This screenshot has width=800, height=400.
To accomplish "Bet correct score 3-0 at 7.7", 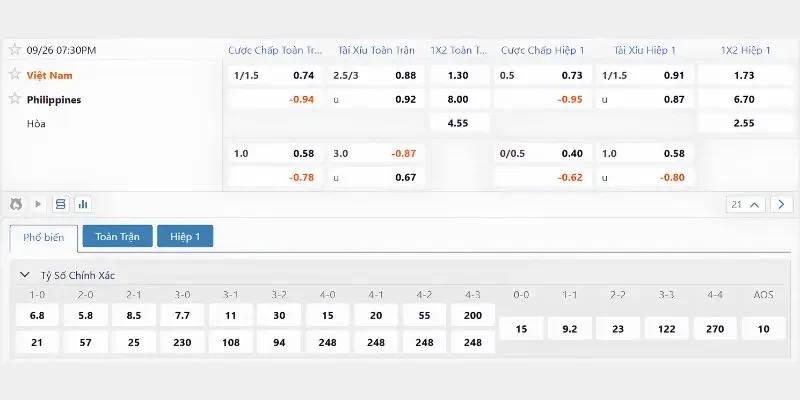I will (182, 315).
